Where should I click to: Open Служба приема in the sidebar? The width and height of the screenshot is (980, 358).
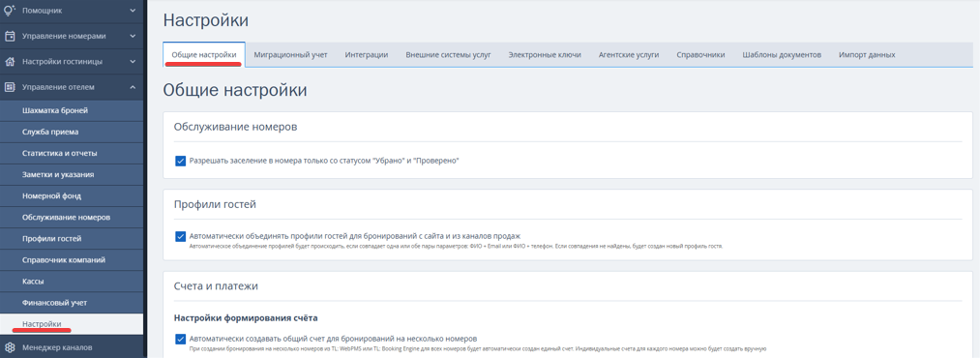tap(72, 132)
